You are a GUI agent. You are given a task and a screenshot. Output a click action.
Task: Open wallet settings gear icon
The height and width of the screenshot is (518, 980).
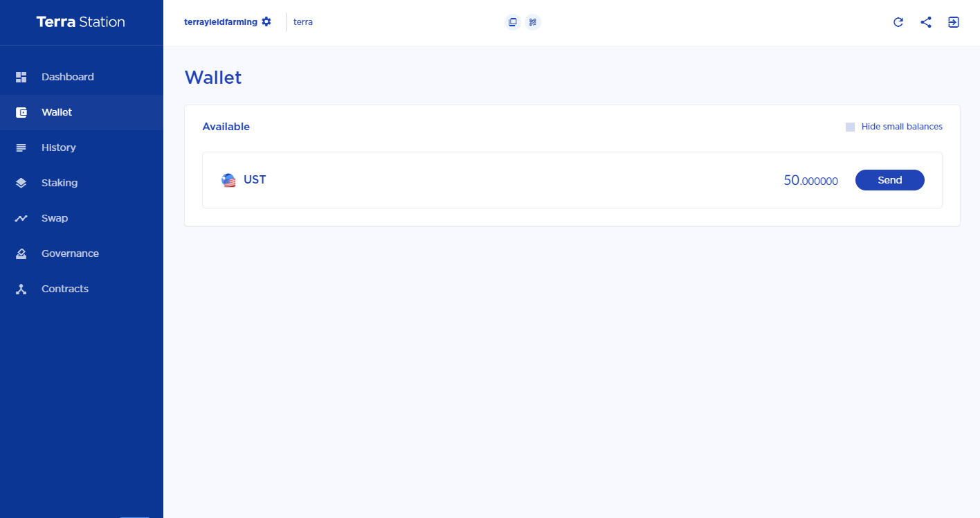pyautogui.click(x=266, y=21)
